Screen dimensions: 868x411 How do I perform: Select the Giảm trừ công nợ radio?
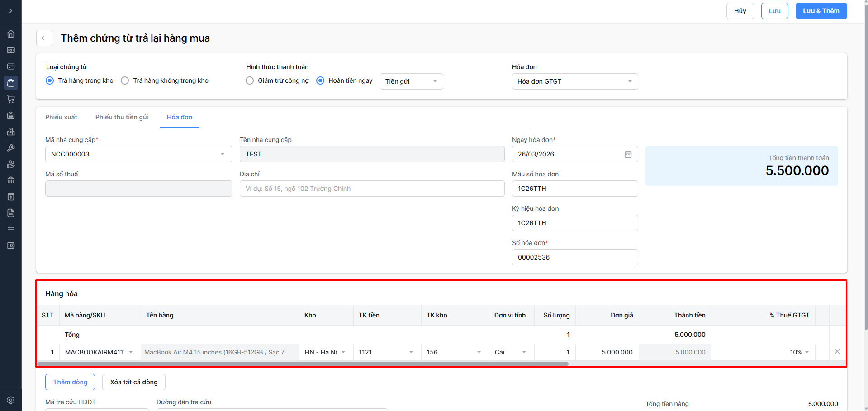point(250,80)
